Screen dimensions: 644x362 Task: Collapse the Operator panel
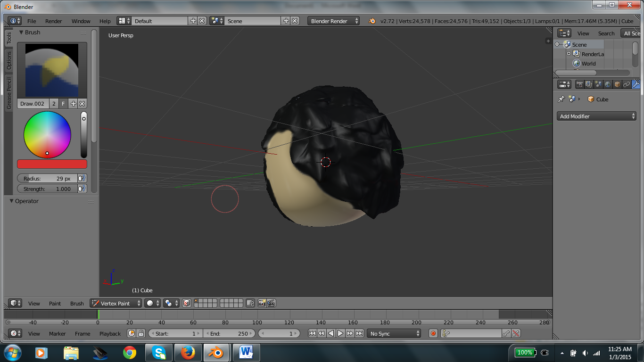coord(12,201)
